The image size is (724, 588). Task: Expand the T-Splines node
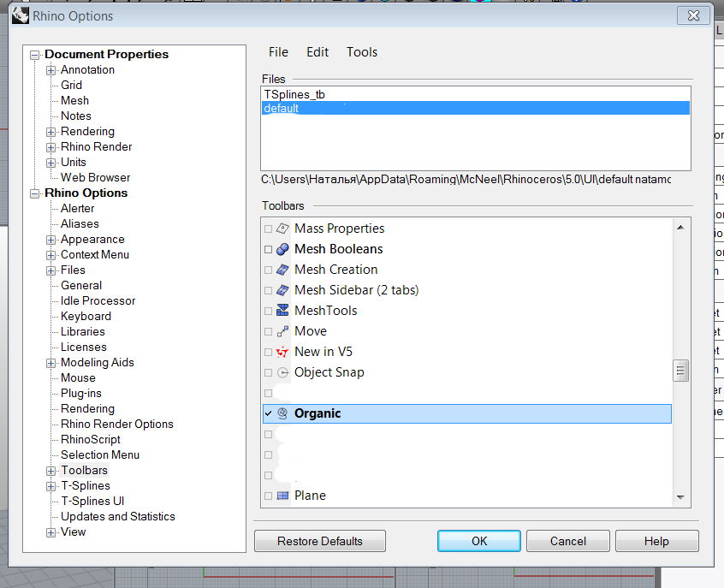click(50, 486)
